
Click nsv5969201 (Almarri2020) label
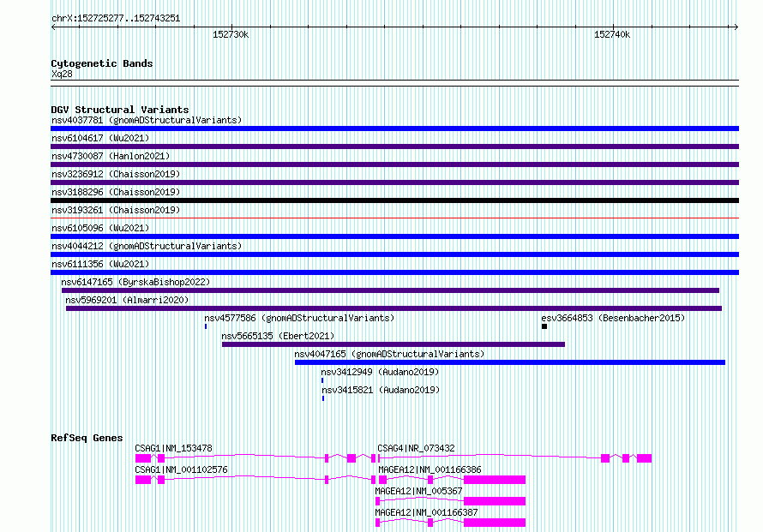(127, 300)
